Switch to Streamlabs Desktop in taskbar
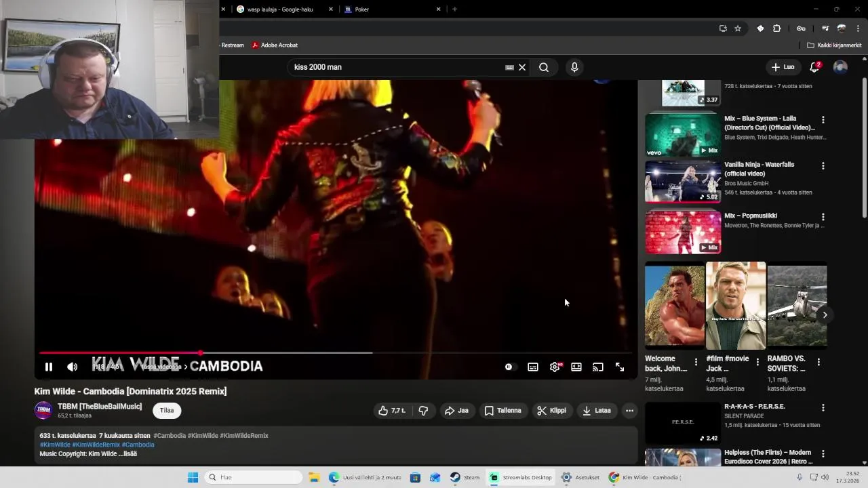 point(521,477)
